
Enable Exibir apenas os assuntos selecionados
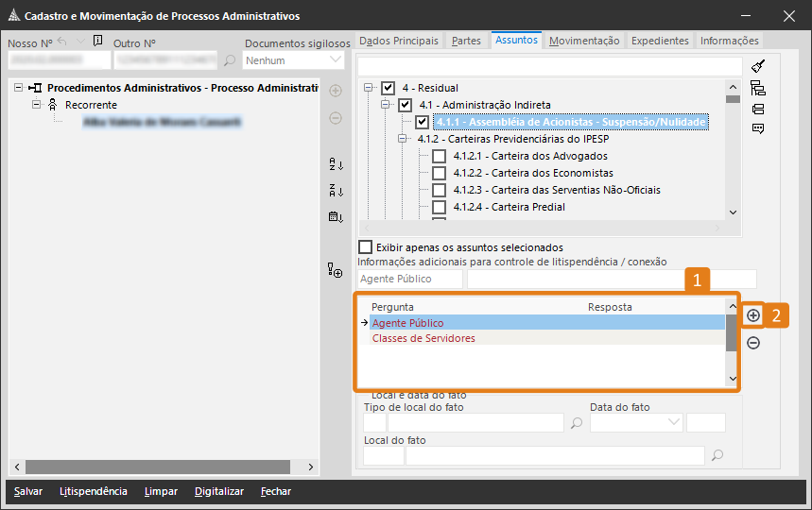(x=366, y=247)
